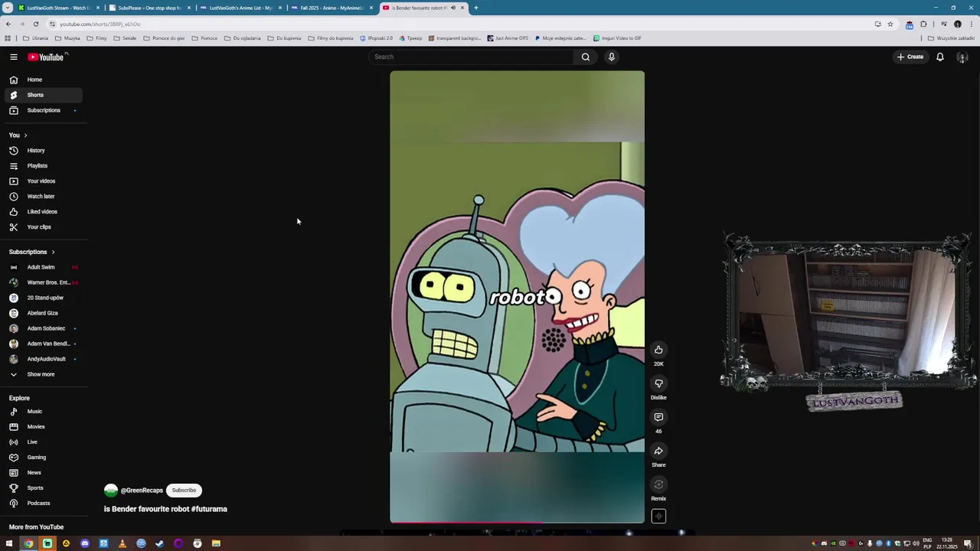Open the Windows Start menu
The width and height of the screenshot is (980, 551).
(9, 544)
